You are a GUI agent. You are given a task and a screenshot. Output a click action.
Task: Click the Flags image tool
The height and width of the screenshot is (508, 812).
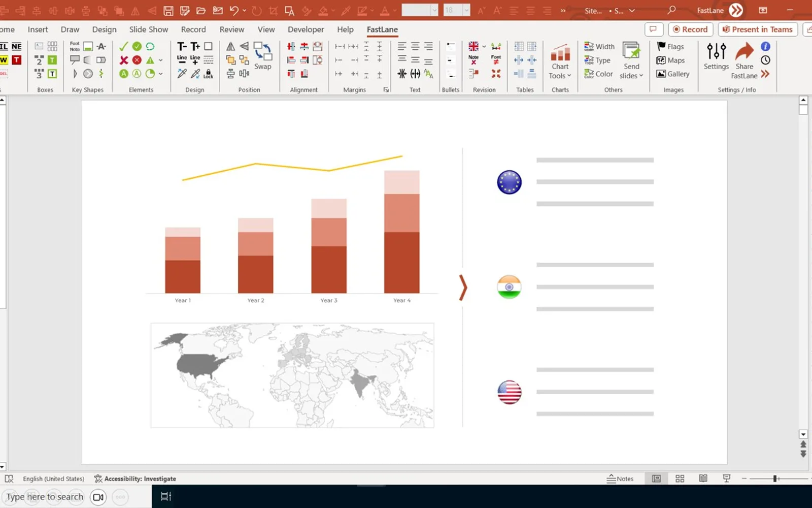[x=670, y=47]
